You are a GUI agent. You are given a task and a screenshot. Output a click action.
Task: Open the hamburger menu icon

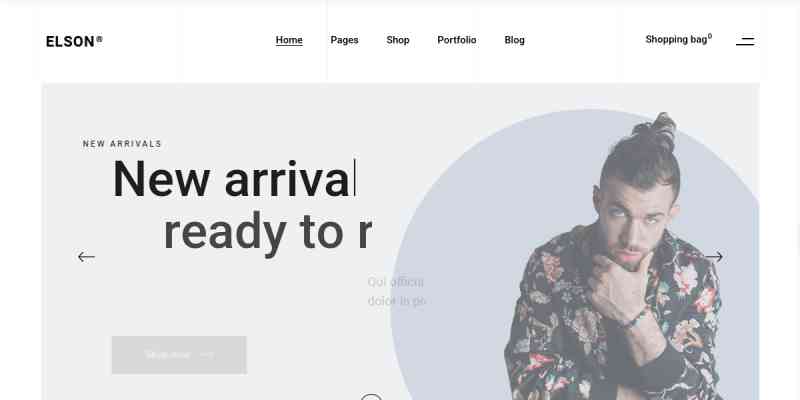(x=745, y=41)
